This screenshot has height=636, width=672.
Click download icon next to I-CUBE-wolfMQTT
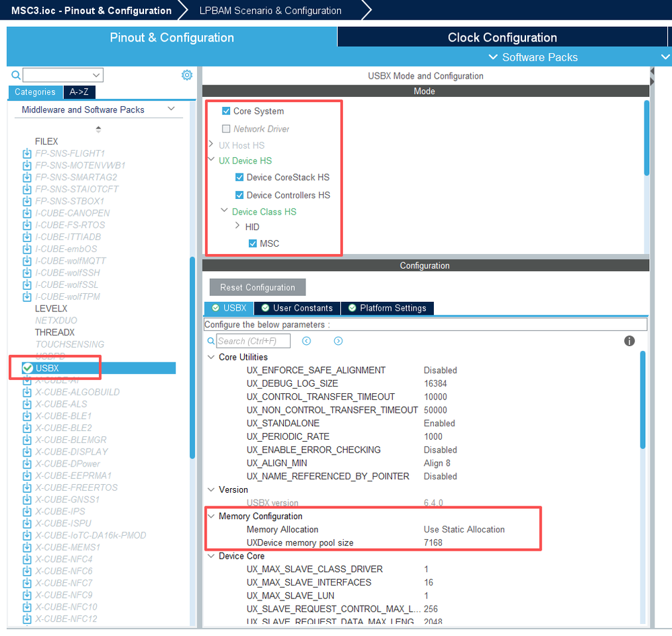(x=27, y=261)
